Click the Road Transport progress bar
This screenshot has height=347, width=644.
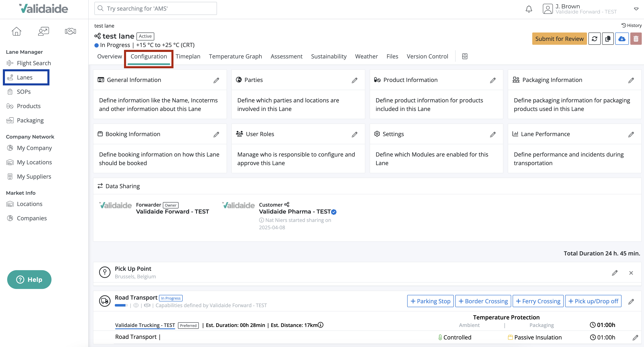[121, 306]
